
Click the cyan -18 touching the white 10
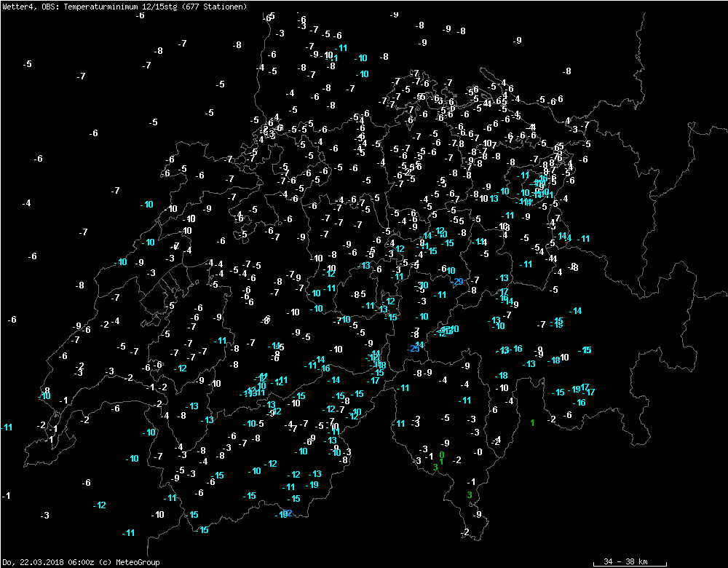pyautogui.click(x=553, y=360)
